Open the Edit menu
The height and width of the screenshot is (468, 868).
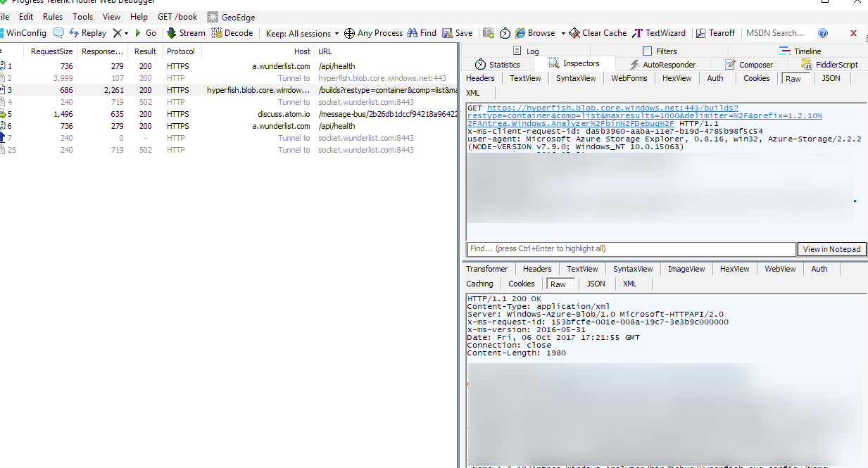click(x=26, y=16)
